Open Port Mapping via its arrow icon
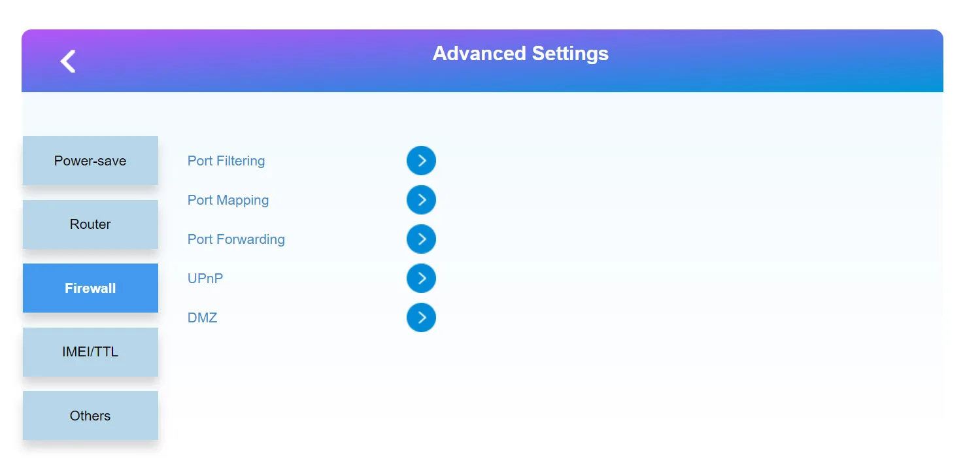 click(x=421, y=200)
